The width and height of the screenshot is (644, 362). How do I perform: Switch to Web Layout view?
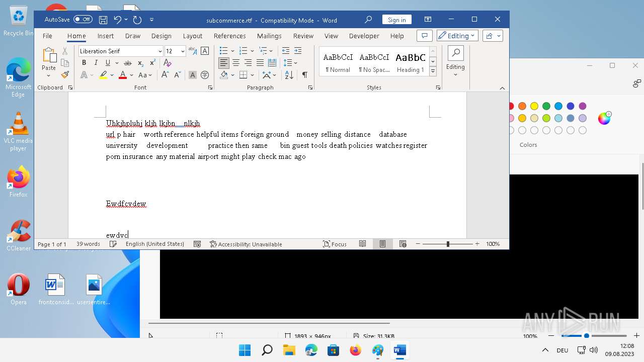click(403, 244)
